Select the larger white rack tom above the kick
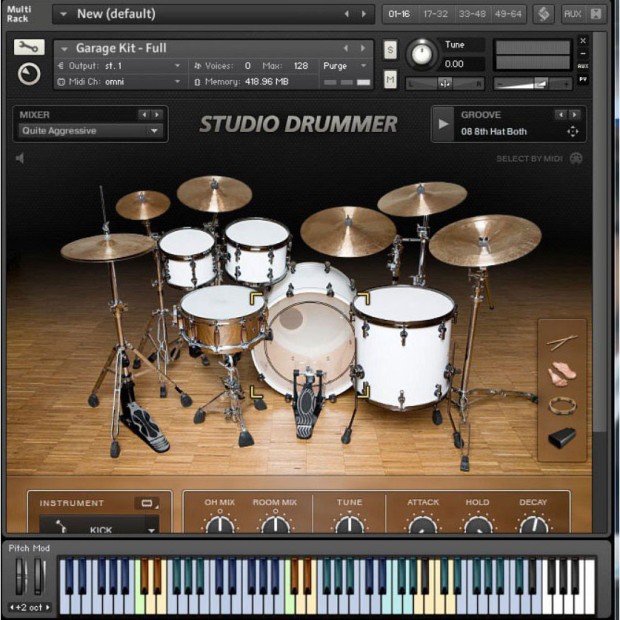The height and width of the screenshot is (620, 620). tap(257, 251)
